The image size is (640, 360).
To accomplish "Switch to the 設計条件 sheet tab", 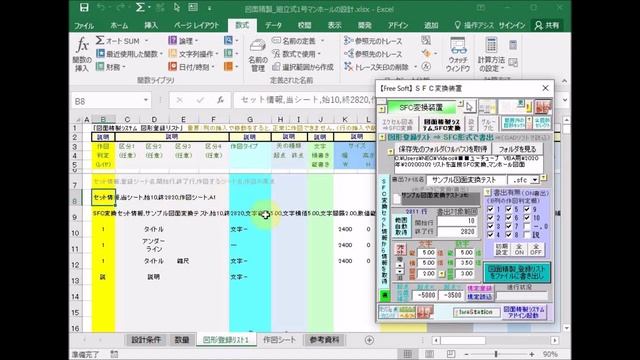I will [146, 340].
